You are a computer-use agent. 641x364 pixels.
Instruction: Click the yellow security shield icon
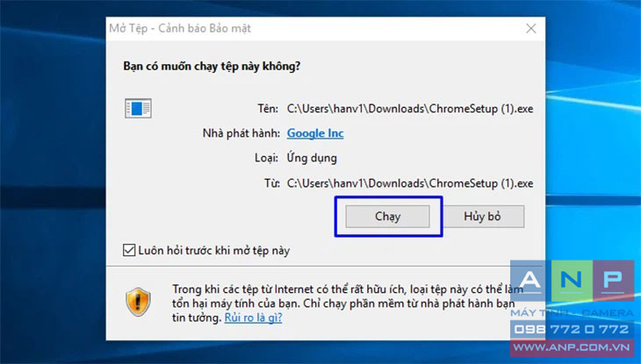pos(138,302)
